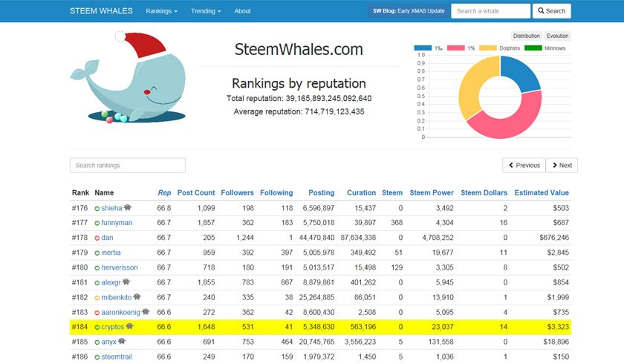Open anyx's profile link
The image size is (624, 364).
point(108,342)
